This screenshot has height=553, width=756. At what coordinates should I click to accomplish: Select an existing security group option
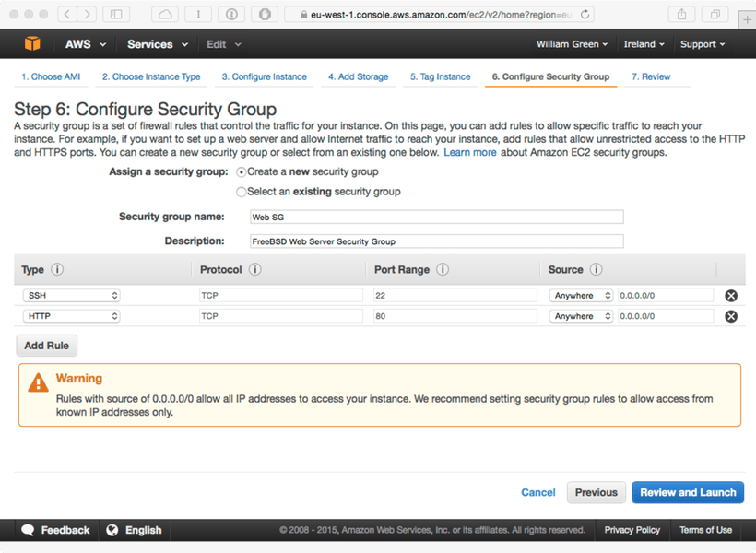click(x=241, y=192)
